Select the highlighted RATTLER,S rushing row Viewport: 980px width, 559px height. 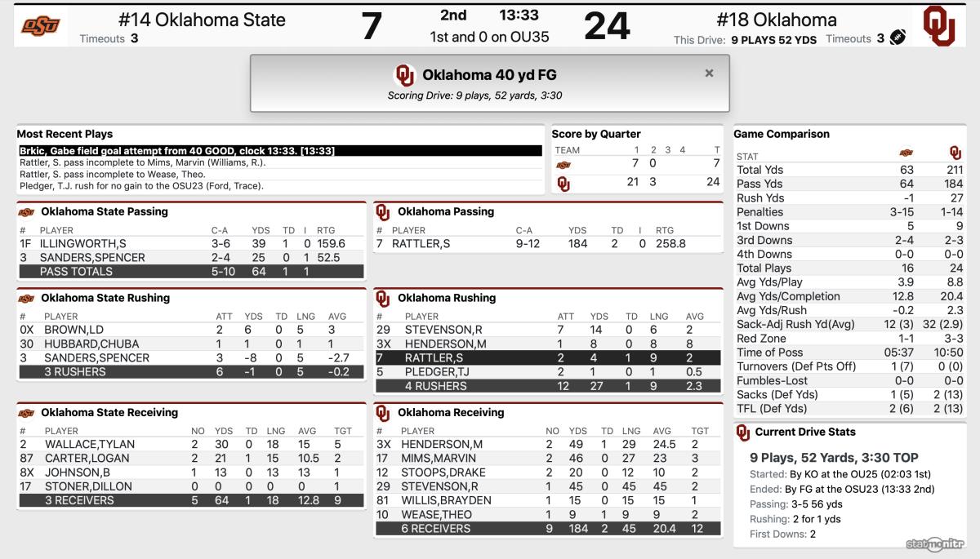pos(548,357)
